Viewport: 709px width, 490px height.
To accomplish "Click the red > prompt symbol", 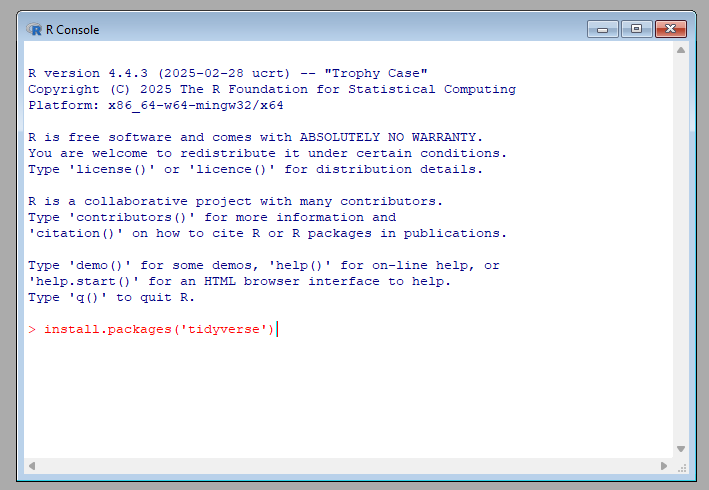I will (x=32, y=329).
